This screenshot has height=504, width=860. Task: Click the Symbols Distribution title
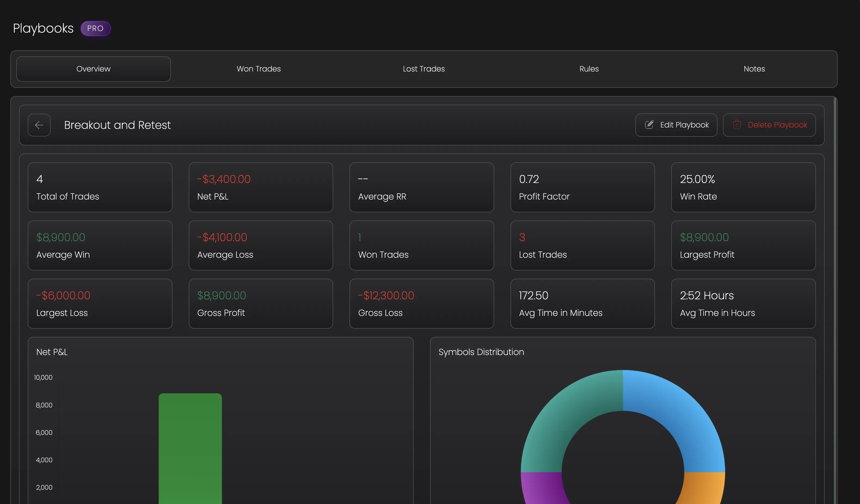click(x=481, y=352)
